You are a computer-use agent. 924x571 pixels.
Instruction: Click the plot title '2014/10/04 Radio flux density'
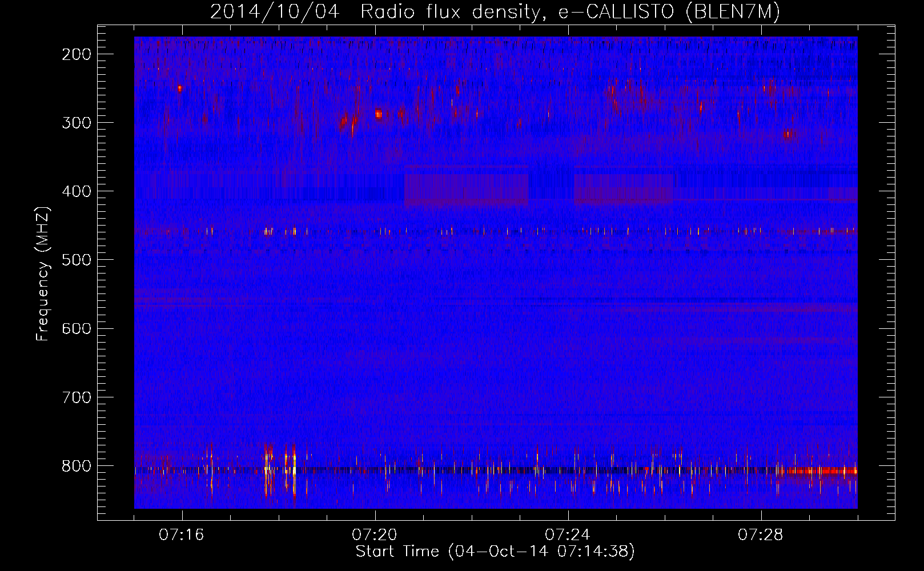pyautogui.click(x=495, y=11)
